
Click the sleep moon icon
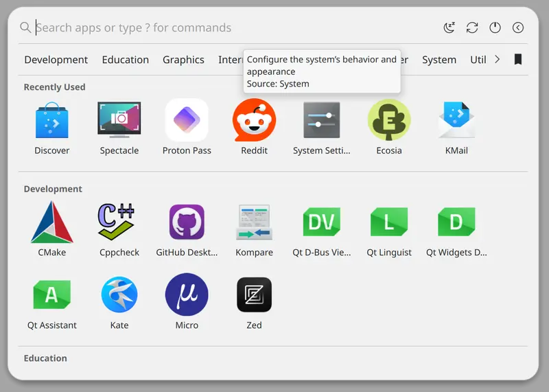click(x=449, y=27)
